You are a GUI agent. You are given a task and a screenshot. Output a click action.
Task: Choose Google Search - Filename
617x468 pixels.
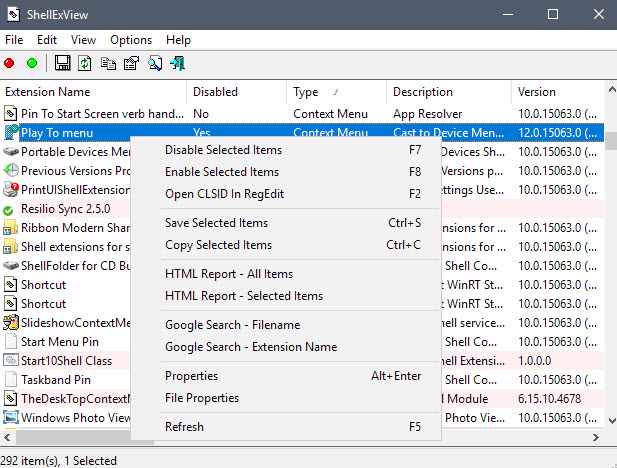point(286,325)
